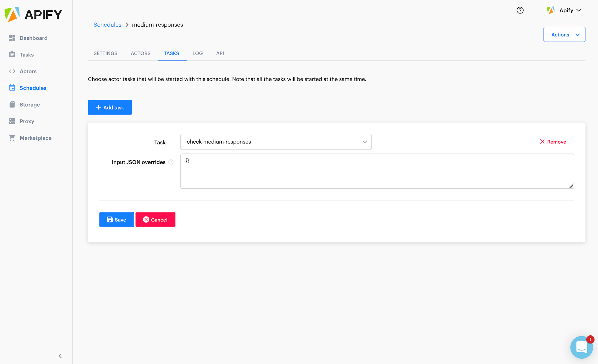Open the Task select showing check-medium-responses
Image resolution: width=598 pixels, height=364 pixels.
point(276,142)
